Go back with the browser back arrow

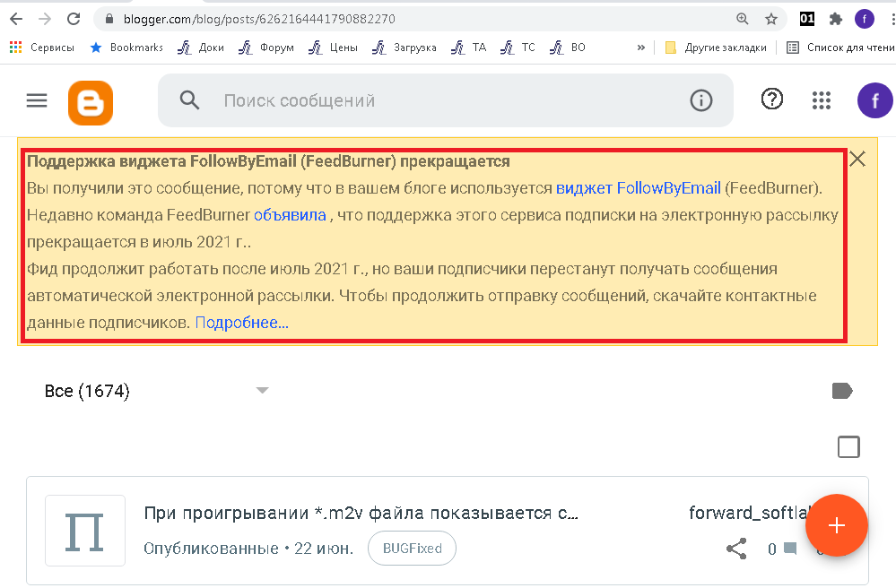coord(16,19)
